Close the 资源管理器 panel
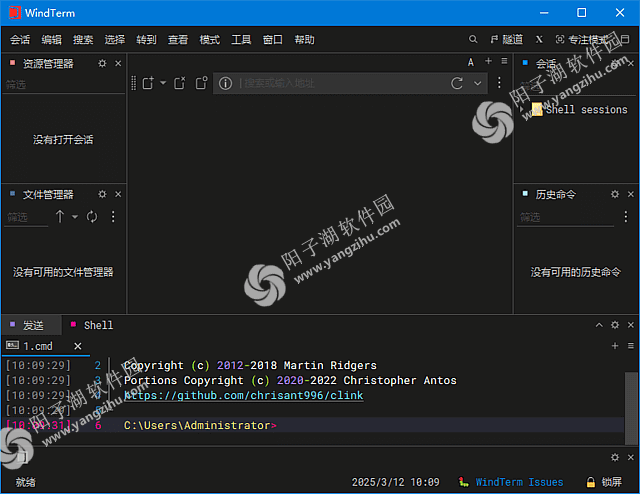640x494 pixels. click(118, 63)
